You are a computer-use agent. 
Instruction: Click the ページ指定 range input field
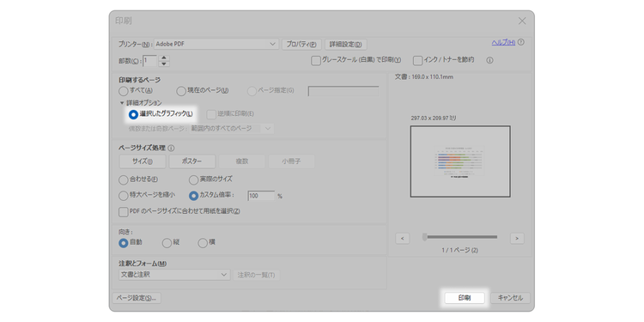343,91
